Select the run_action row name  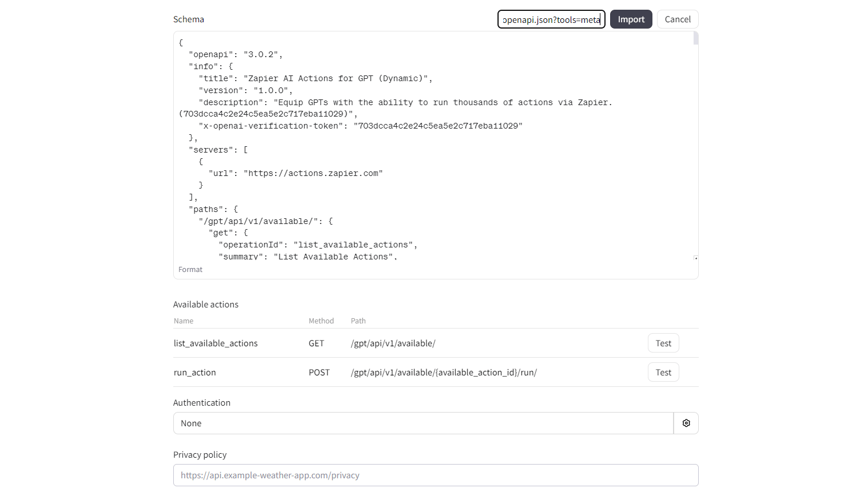click(195, 373)
